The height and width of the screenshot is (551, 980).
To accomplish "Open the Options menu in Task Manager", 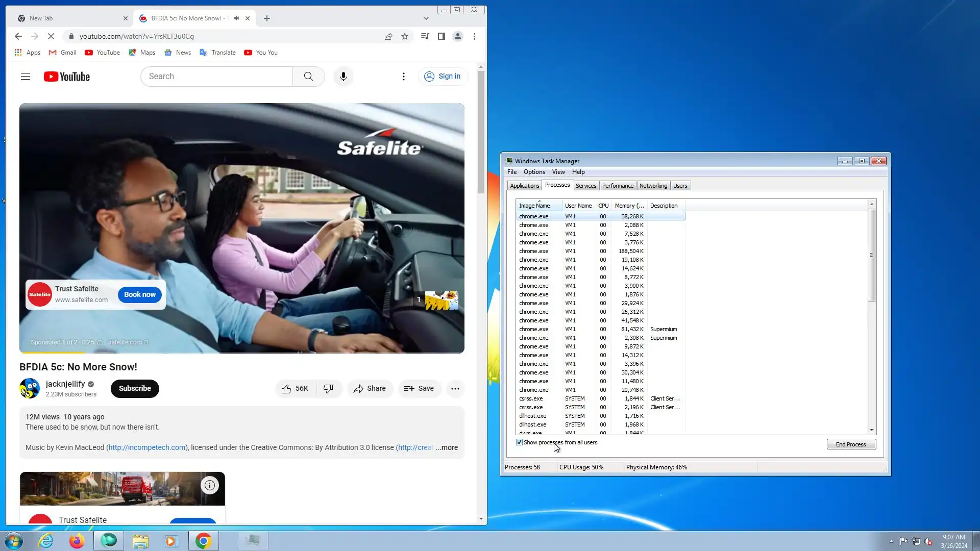I will click(x=534, y=172).
